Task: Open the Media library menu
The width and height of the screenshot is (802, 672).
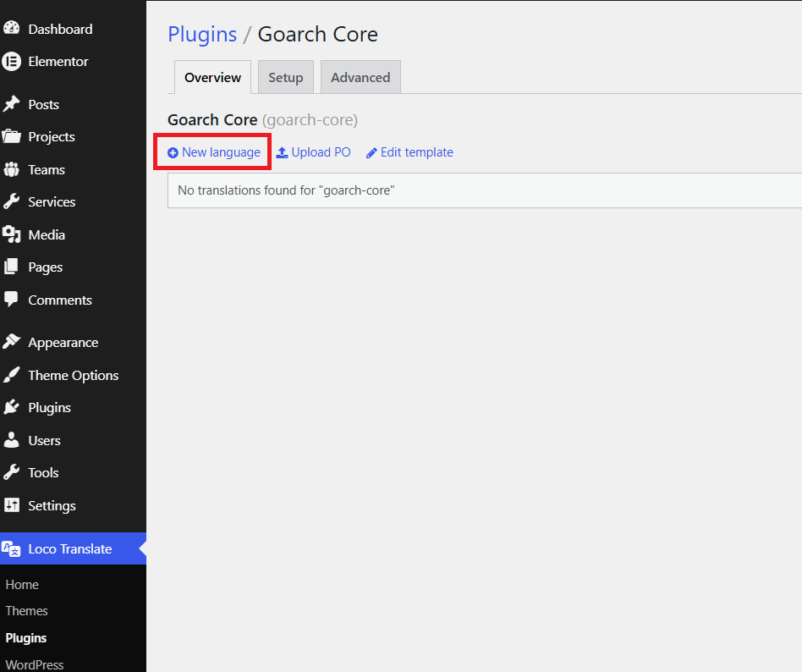Action: (73, 235)
